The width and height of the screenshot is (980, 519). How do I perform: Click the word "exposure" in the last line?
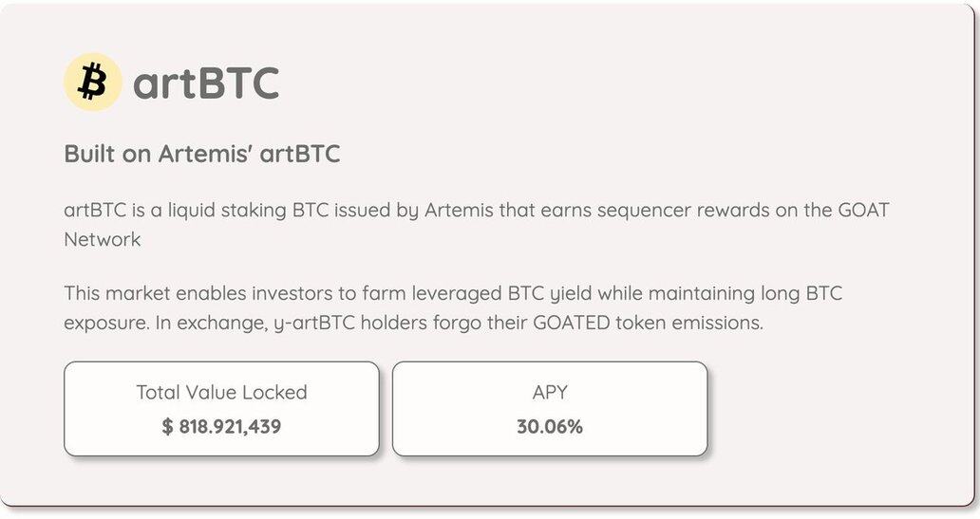pyautogui.click(x=104, y=323)
